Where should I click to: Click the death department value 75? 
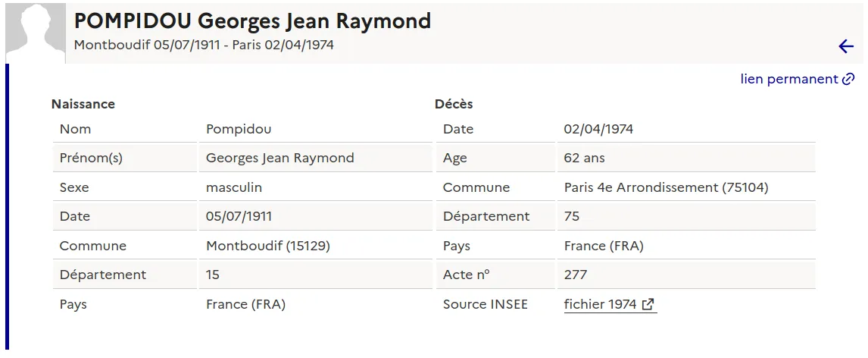[x=572, y=216]
